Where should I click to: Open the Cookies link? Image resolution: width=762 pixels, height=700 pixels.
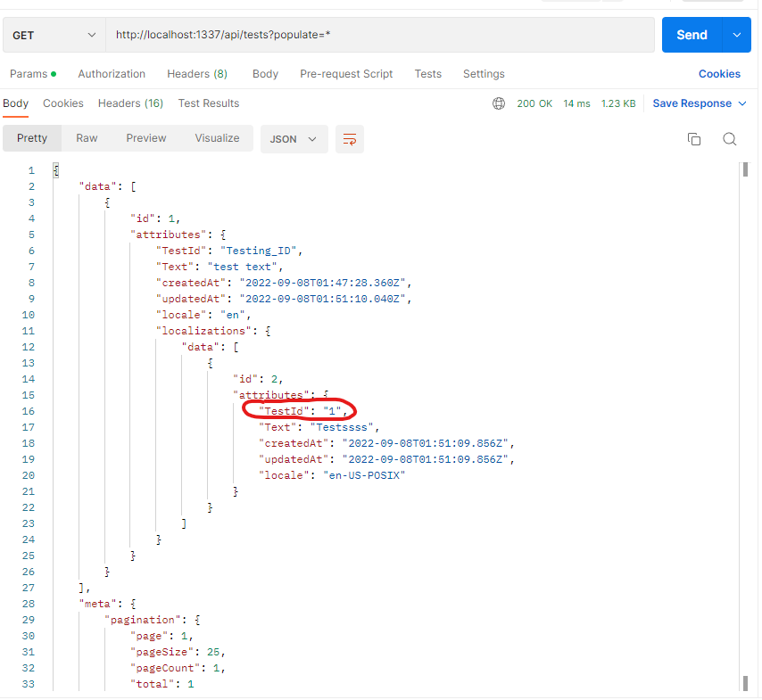[719, 74]
